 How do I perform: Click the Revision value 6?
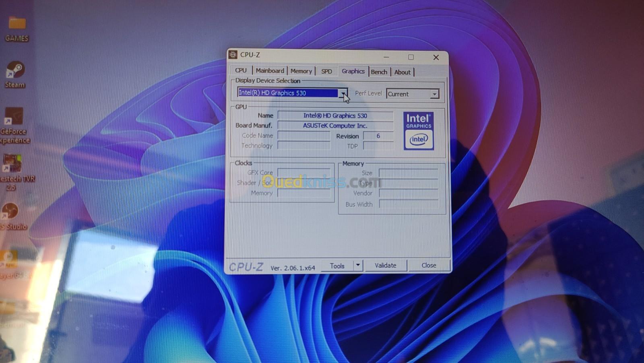point(378,136)
